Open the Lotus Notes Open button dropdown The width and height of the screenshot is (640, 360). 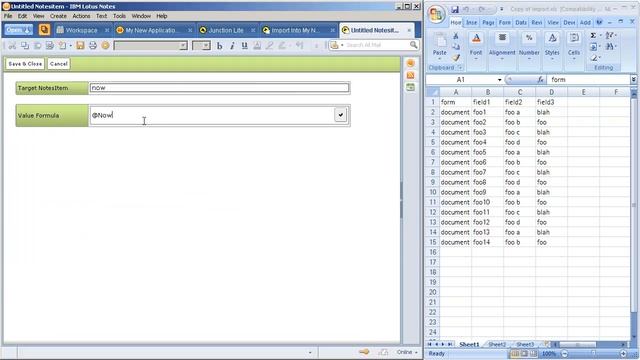(x=19, y=30)
